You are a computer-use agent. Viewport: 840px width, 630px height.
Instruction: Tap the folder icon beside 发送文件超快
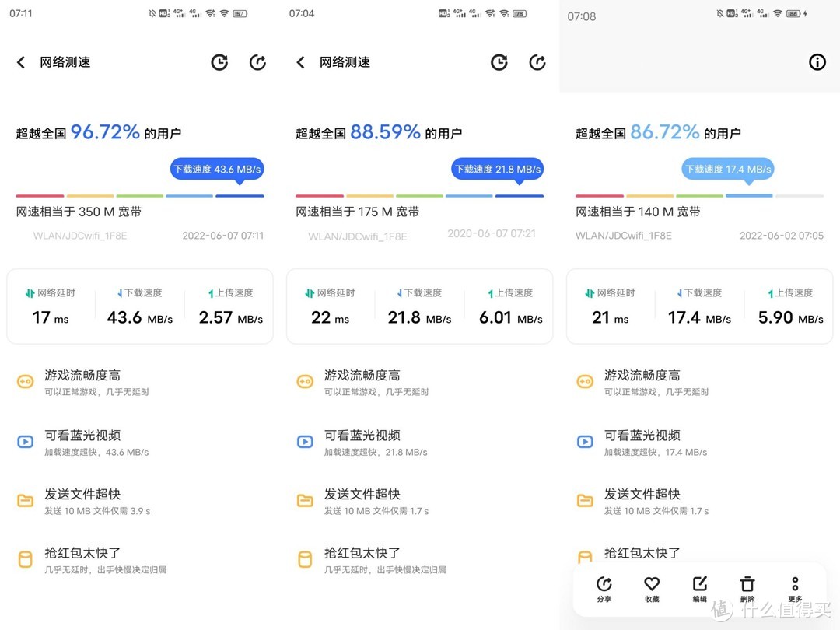click(x=25, y=500)
